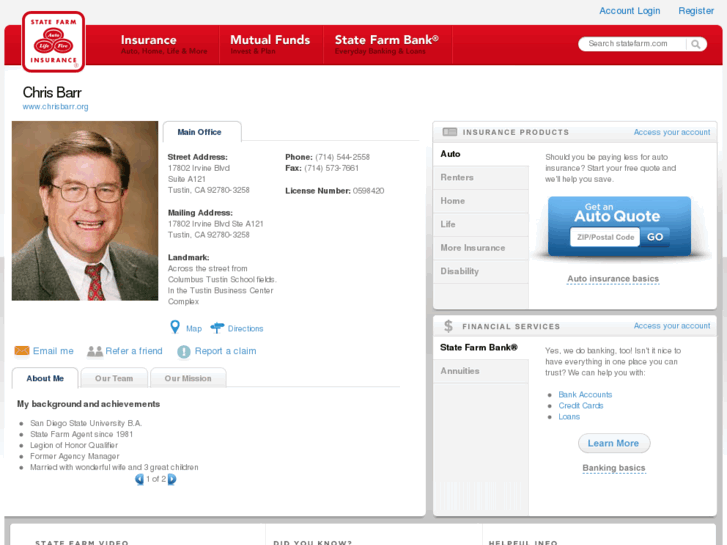The image size is (727, 545).
Task: Focus the ZIP/Postal Code field
Action: click(x=605, y=237)
